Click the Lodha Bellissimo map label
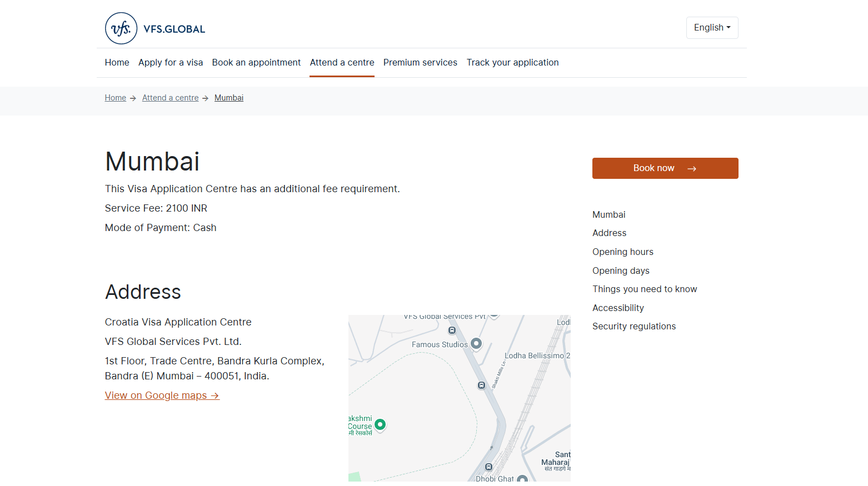868x486 pixels. pos(537,355)
